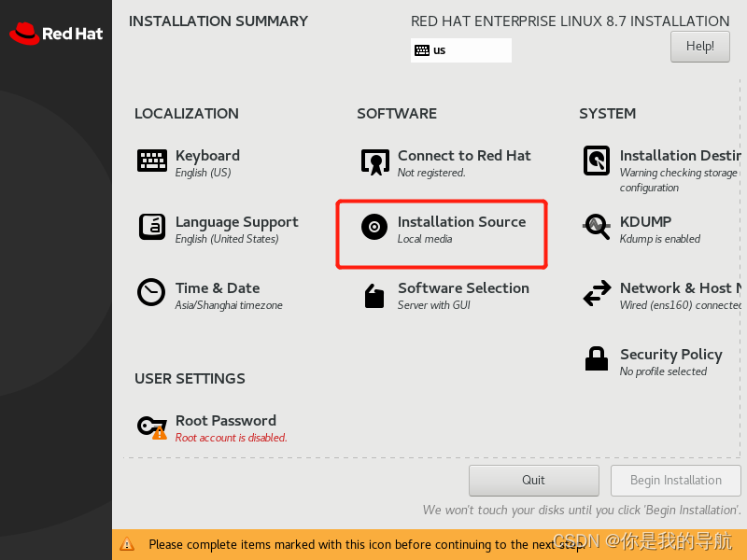The image size is (747, 560).
Task: Click the Quit button
Action: (533, 481)
